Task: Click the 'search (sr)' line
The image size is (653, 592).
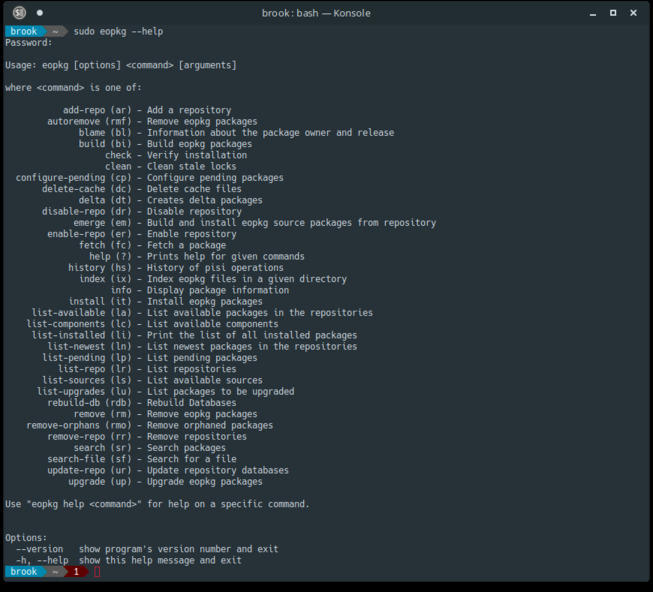Action: (150, 448)
